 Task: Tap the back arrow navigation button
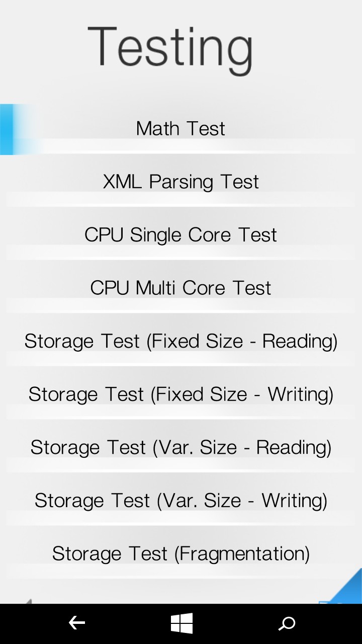click(76, 623)
